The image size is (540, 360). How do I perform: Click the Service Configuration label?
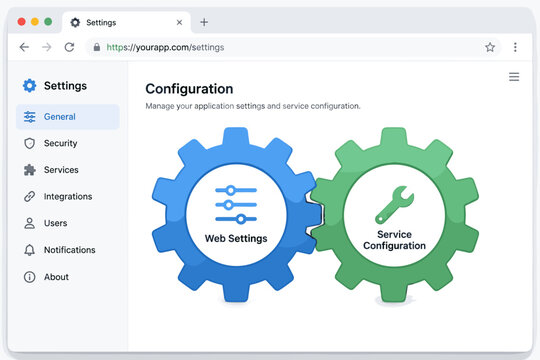pos(394,240)
